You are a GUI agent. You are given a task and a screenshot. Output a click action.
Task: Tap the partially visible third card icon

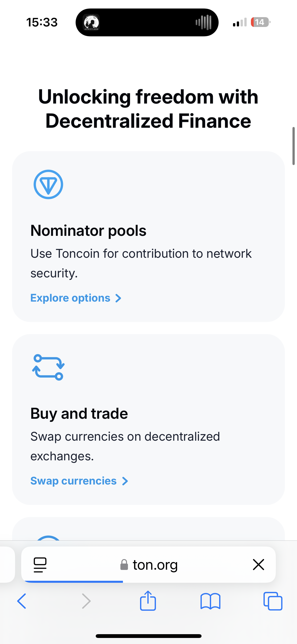coord(48,537)
